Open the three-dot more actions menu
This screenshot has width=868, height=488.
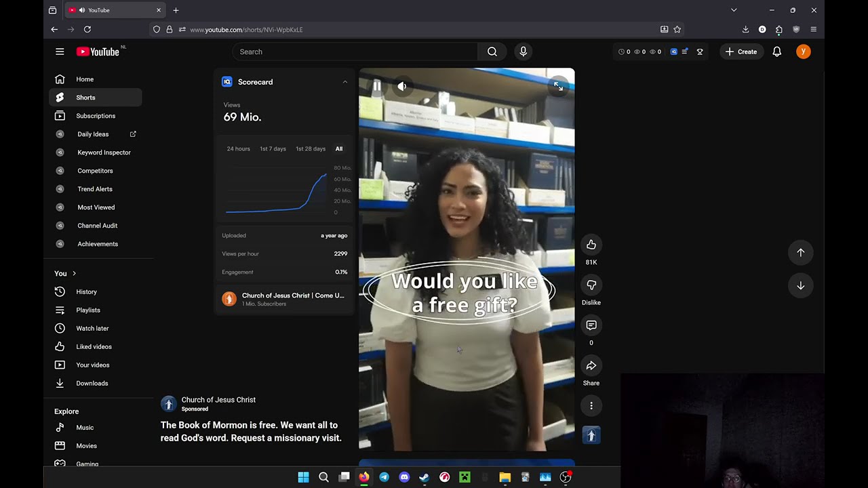tap(591, 406)
